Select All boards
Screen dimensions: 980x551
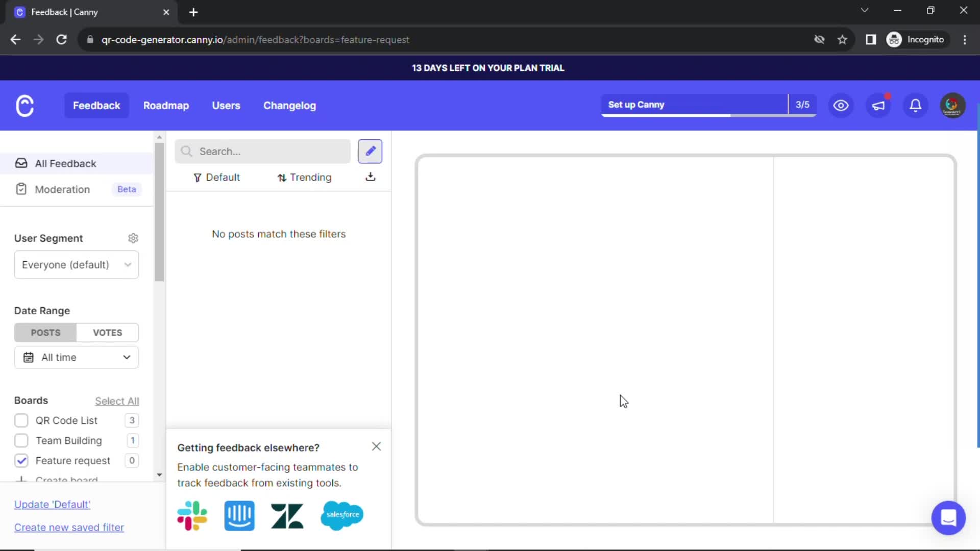click(x=117, y=401)
